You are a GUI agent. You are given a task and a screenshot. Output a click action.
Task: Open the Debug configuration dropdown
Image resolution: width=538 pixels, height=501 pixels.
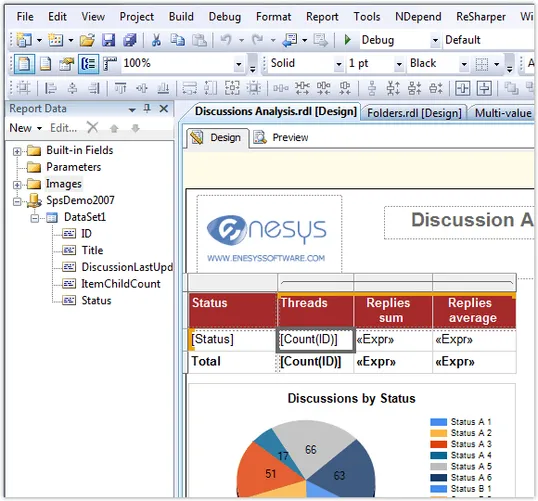click(435, 40)
